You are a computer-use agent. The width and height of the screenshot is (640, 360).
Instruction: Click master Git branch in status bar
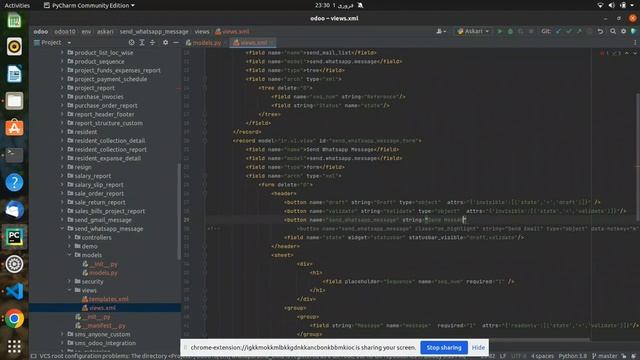tap(604, 356)
